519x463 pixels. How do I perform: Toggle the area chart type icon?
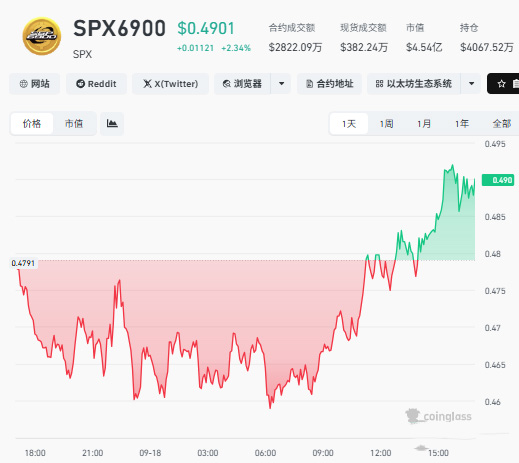pos(112,124)
